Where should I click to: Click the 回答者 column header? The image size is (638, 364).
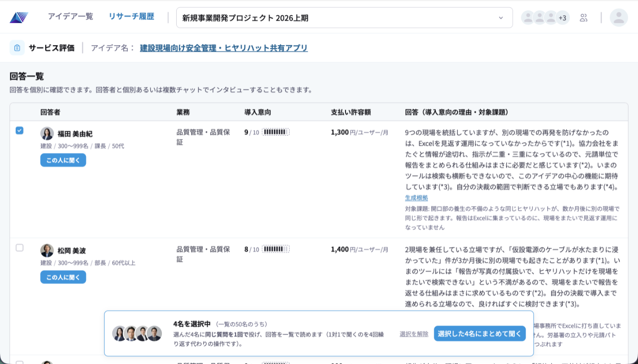coord(51,112)
